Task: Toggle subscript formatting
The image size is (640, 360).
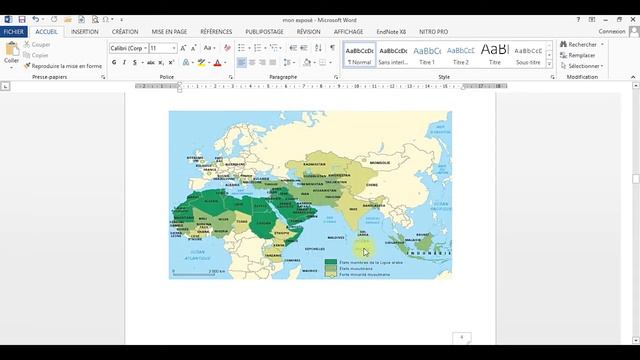Action: [161, 62]
